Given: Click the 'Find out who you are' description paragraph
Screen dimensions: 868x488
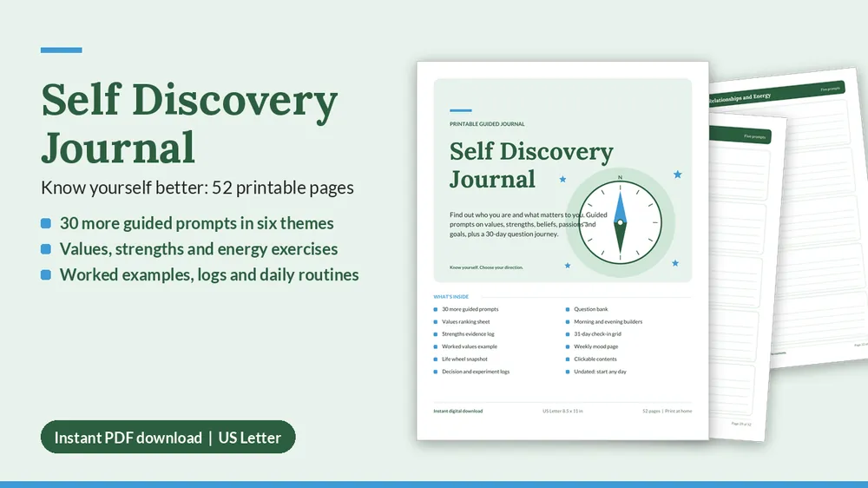Looking at the screenshot, I should click(x=528, y=224).
